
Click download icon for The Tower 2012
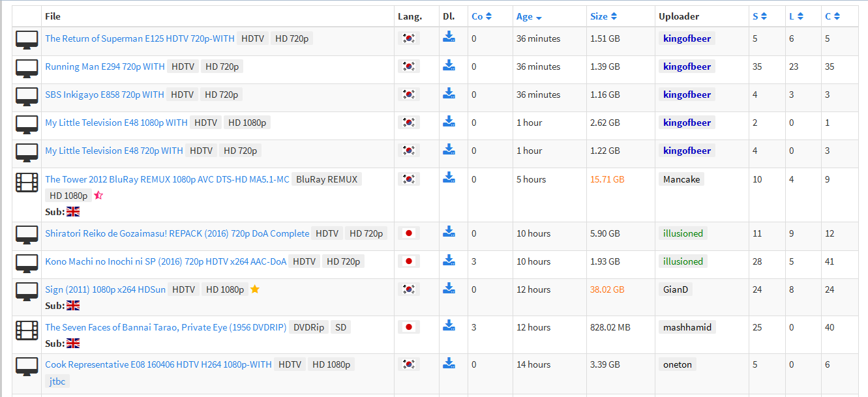pyautogui.click(x=449, y=178)
